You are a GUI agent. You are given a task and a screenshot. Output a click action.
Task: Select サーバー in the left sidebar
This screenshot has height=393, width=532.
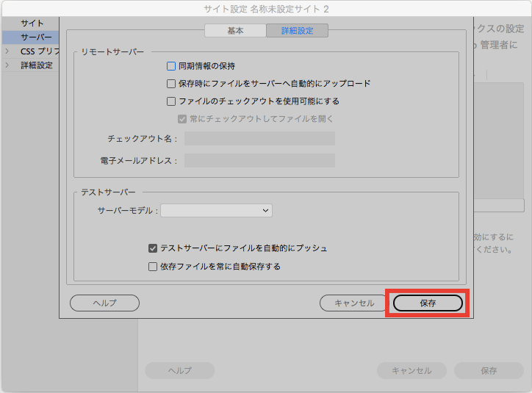point(36,37)
